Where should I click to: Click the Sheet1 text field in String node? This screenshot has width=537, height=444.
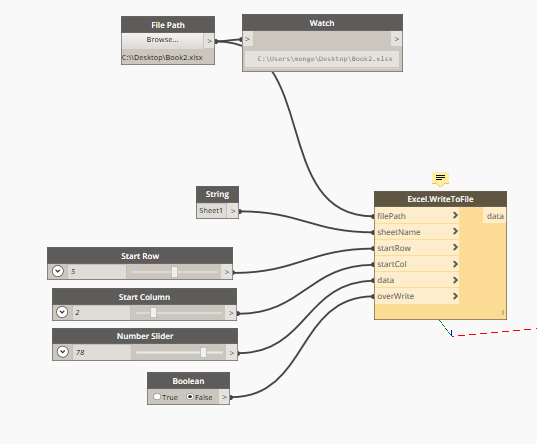pyautogui.click(x=211, y=211)
